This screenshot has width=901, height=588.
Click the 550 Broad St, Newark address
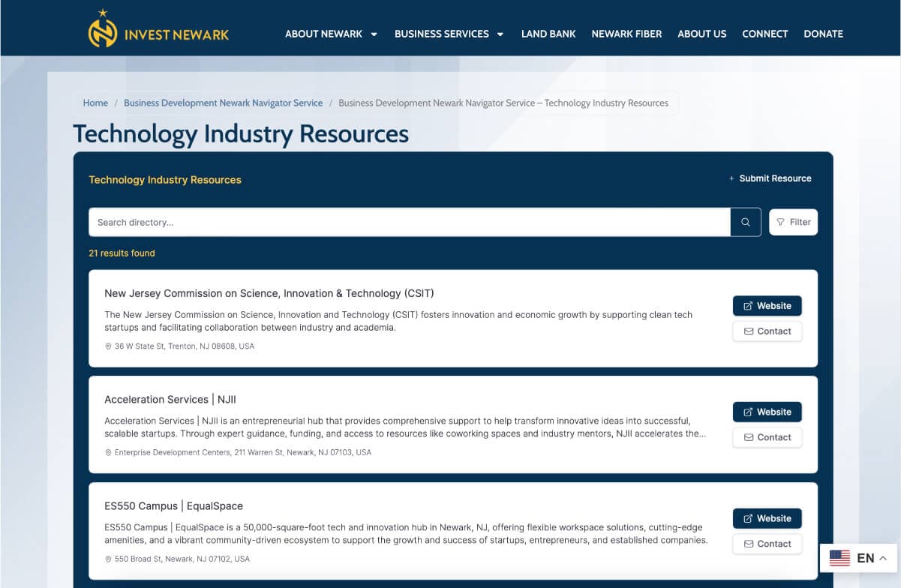coord(182,559)
